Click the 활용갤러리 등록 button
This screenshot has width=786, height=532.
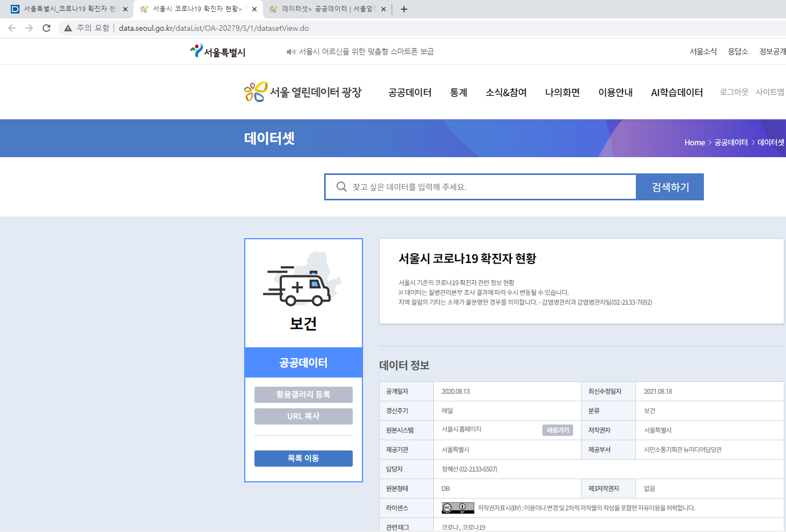(304, 395)
